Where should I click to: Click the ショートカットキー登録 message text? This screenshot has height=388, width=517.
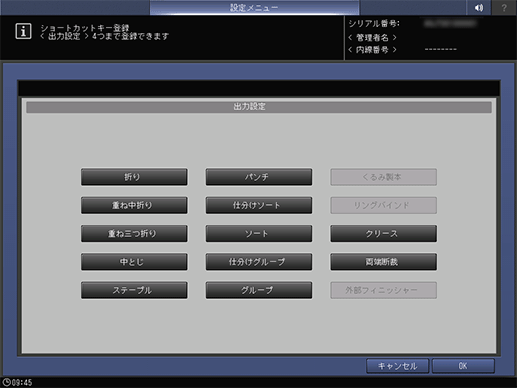(x=85, y=28)
